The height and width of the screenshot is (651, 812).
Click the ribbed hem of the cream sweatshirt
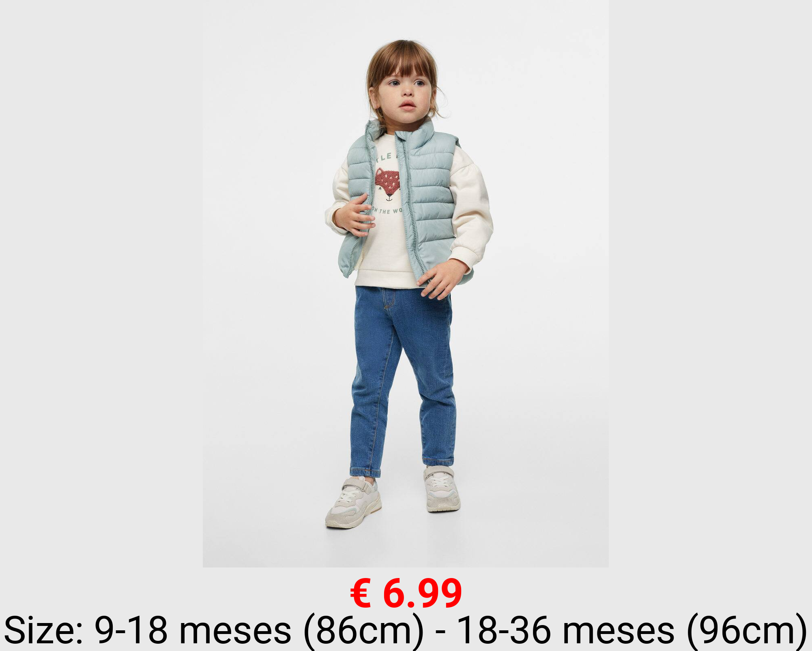[385, 280]
